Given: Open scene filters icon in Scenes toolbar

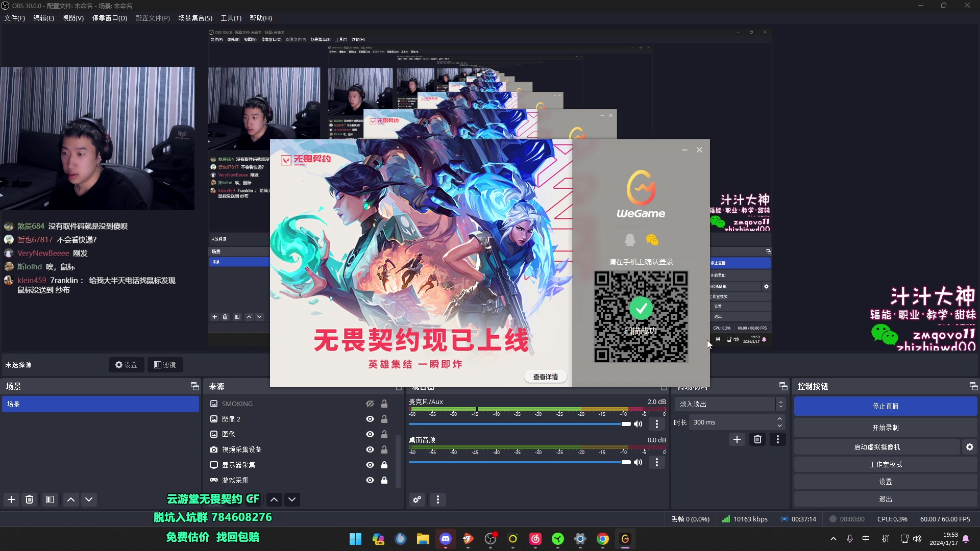Looking at the screenshot, I should coord(50,499).
